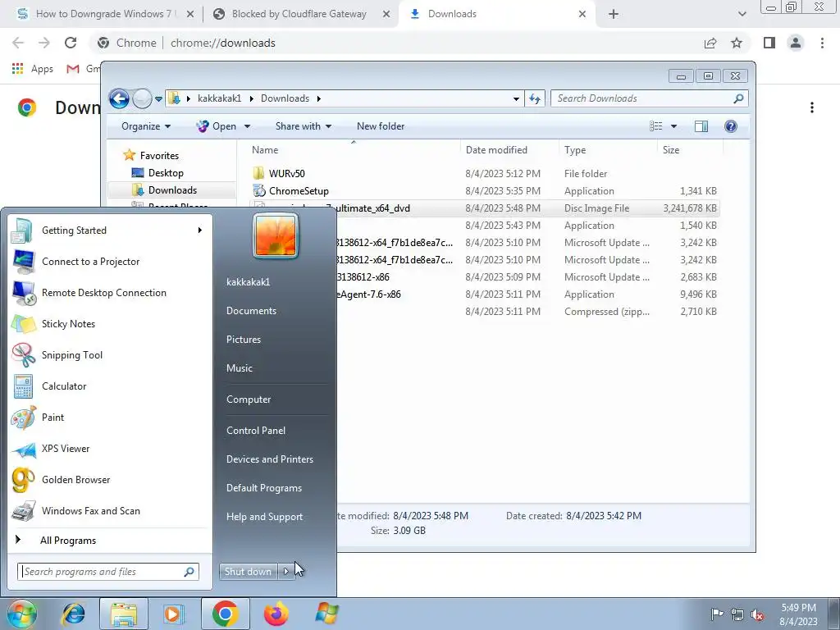Expand address bar previous locations dropdown
The height and width of the screenshot is (630, 840).
(516, 98)
